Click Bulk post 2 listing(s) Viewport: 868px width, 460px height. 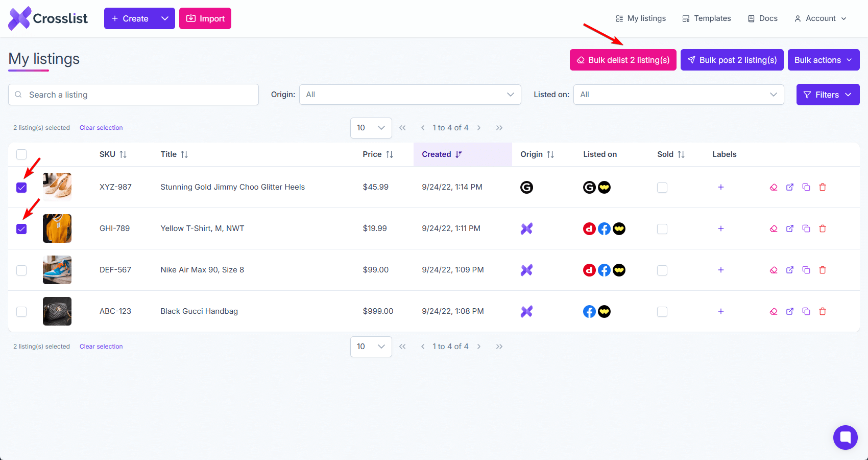pyautogui.click(x=732, y=60)
